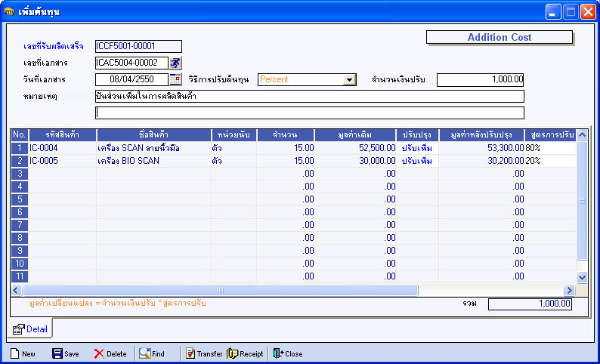The height and width of the screenshot is (364, 600).
Task: Click the horizontal scrollbar left arrow
Action: [x=16, y=290]
